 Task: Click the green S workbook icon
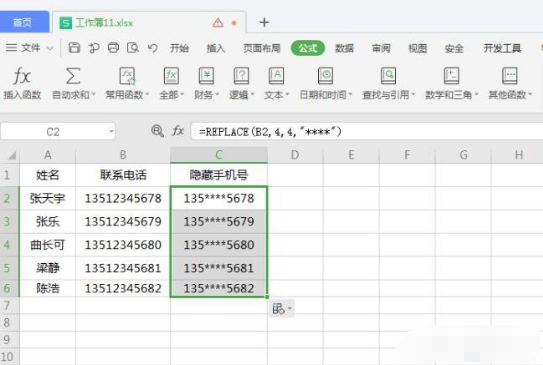click(x=65, y=23)
